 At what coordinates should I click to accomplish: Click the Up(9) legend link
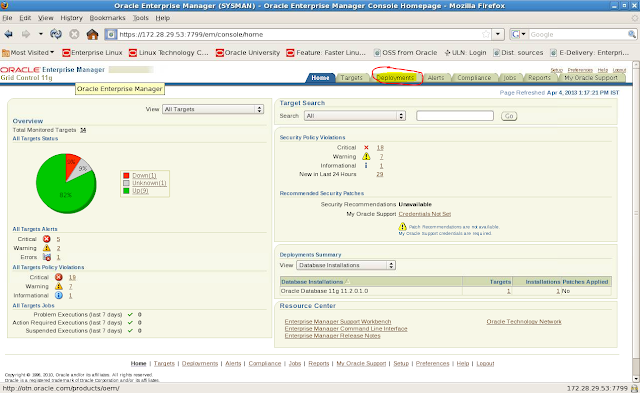[140, 191]
